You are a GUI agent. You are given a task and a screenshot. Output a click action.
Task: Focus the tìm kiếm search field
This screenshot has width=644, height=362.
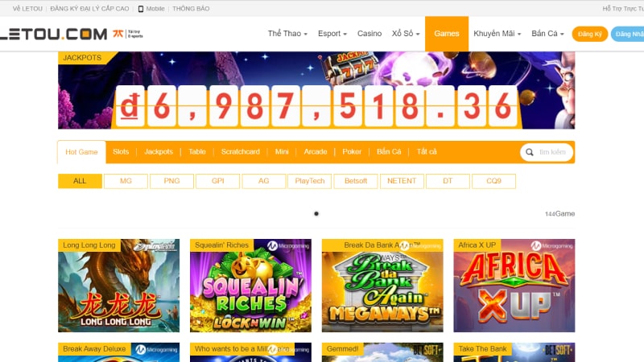click(x=547, y=152)
